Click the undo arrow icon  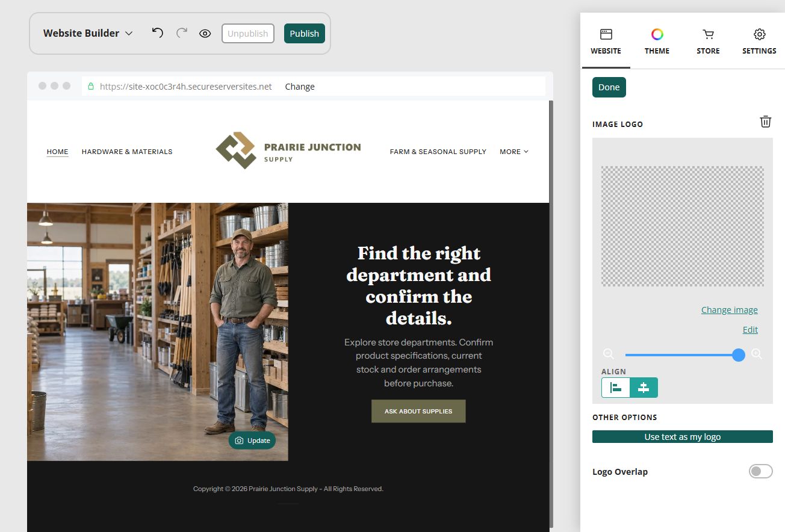[x=158, y=32]
